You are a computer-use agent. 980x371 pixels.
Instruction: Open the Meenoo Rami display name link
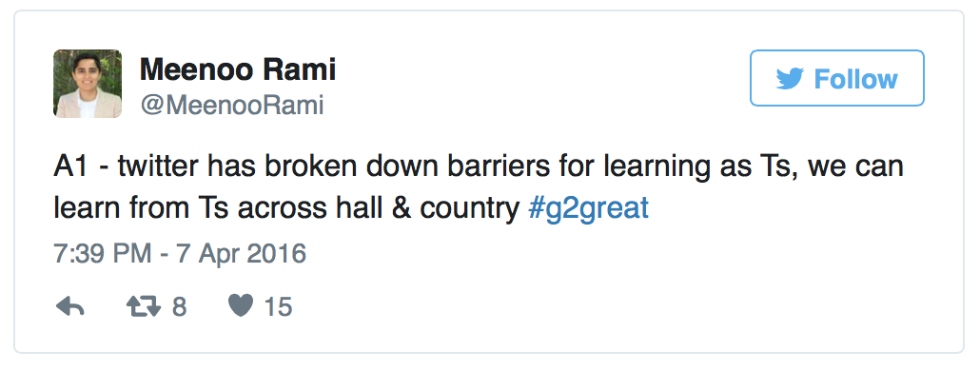click(x=238, y=68)
